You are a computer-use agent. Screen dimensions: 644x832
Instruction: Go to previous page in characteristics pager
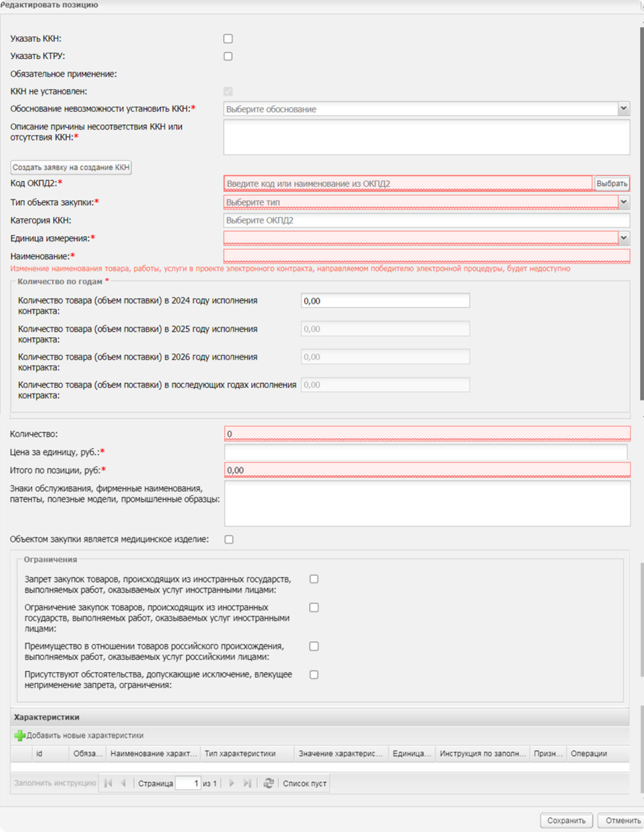(123, 783)
